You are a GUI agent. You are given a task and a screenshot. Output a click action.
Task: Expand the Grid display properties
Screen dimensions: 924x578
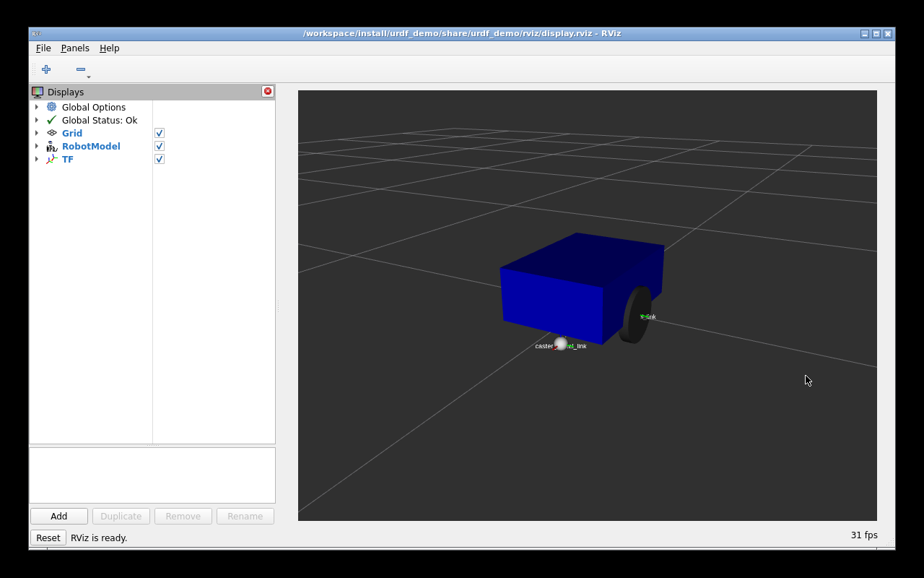tap(37, 133)
